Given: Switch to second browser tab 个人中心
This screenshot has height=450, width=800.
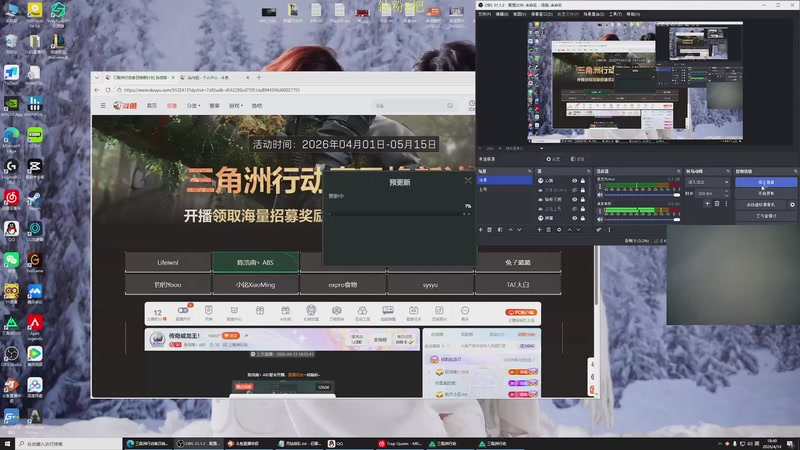Looking at the screenshot, I should pos(214,78).
